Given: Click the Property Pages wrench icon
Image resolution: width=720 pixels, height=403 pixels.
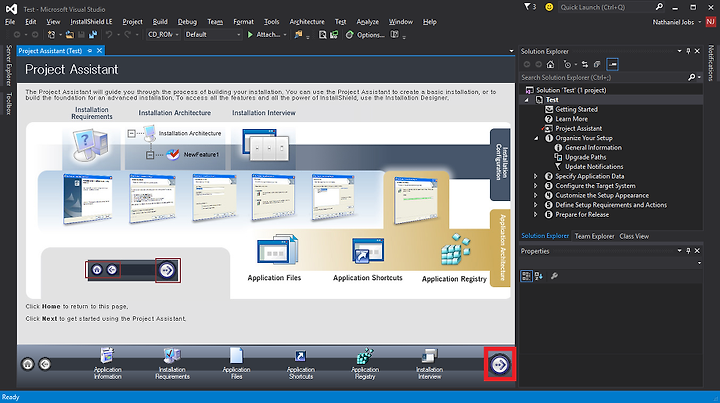Looking at the screenshot, I should tap(554, 276).
